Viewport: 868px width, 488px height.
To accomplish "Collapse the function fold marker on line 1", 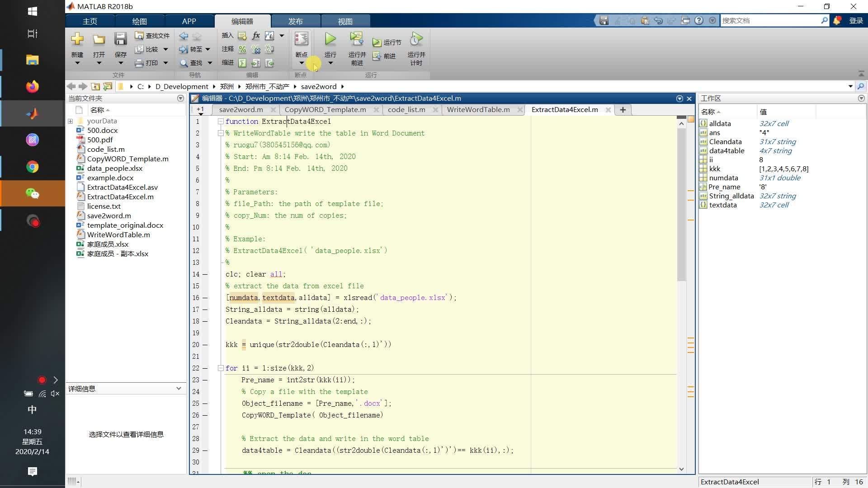I will 221,121.
